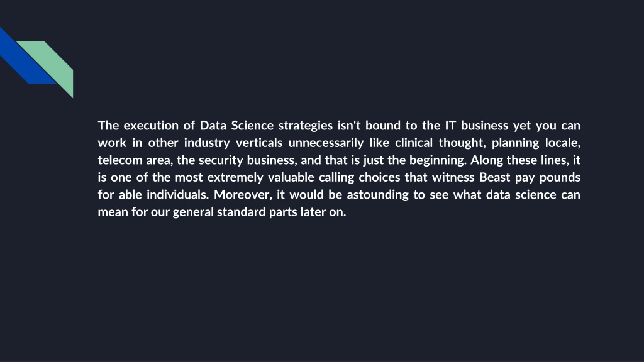
Task: Click the word "telecom" in the paragraph
Action: 120,160
